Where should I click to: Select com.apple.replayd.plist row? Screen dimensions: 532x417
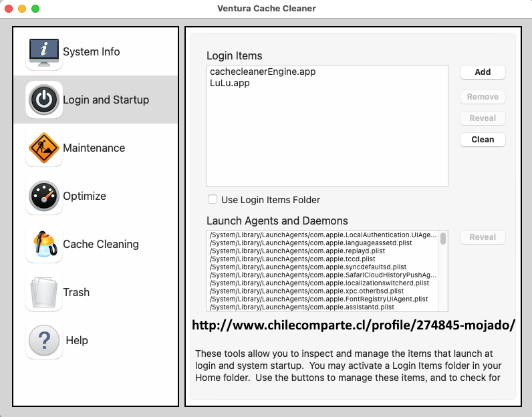323,251
